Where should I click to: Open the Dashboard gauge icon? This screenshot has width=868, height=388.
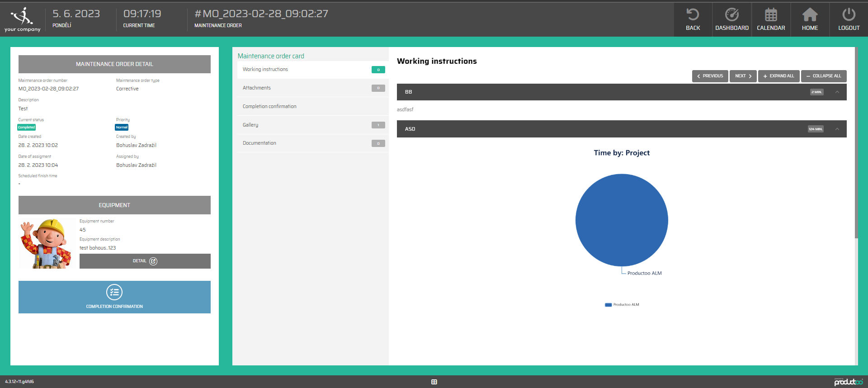pyautogui.click(x=731, y=15)
